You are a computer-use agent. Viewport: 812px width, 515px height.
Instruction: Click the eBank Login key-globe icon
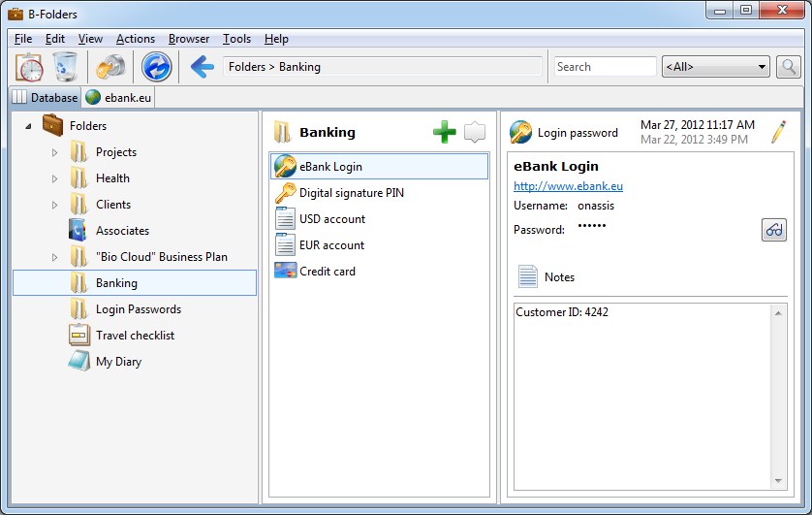tap(285, 166)
